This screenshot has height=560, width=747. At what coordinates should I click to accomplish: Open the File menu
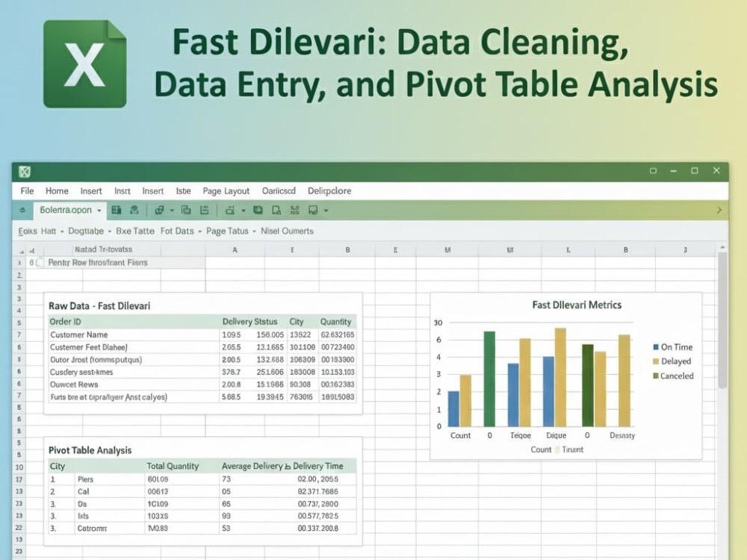27,191
